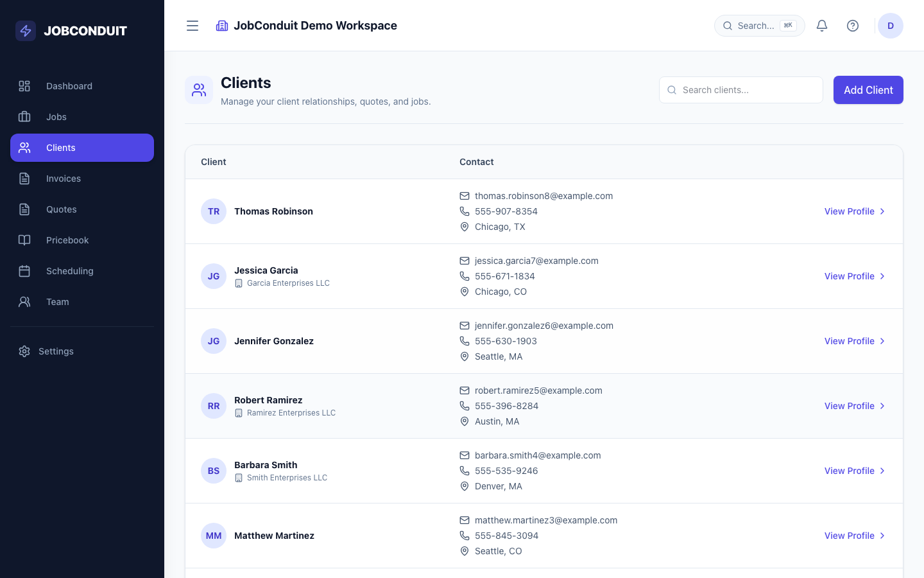Screen dimensions: 924x578
Task: Click the Jobs briefcase icon
Action: click(x=24, y=117)
